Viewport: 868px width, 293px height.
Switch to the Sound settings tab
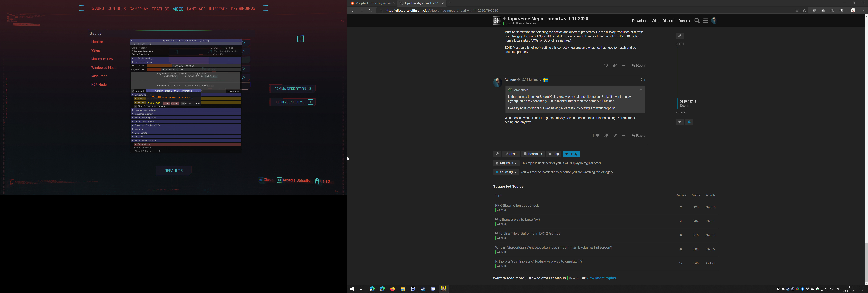[98, 8]
